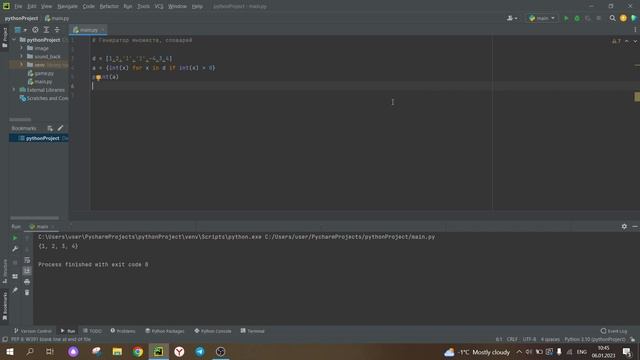This screenshot has width=640, height=360.
Task: Open Telegram from the taskbar
Action: [x=200, y=352]
